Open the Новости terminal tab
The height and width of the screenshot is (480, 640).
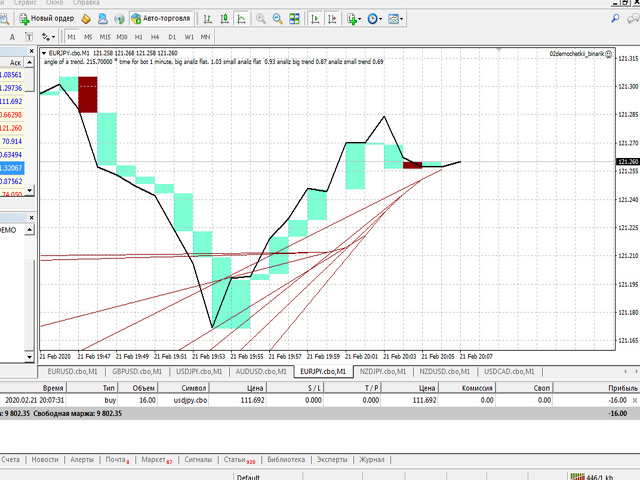pyautogui.click(x=45, y=460)
